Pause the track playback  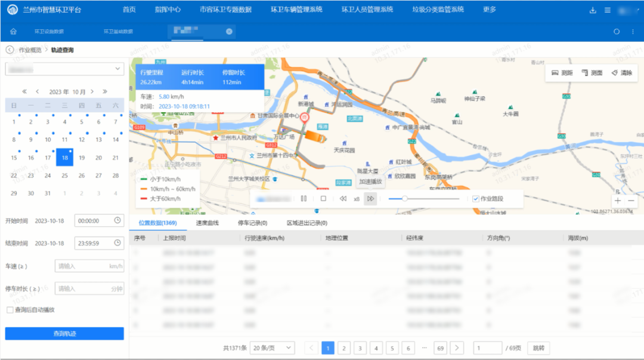click(x=304, y=199)
